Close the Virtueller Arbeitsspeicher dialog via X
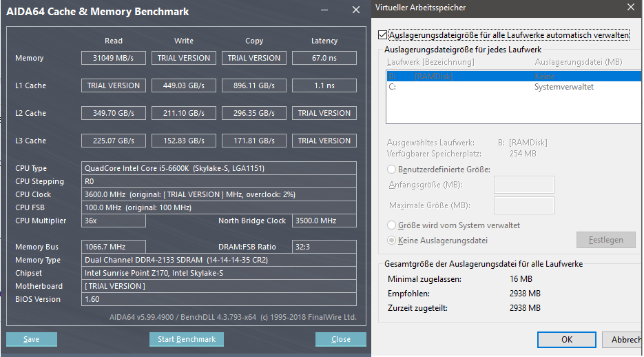This screenshot has width=644, height=357. coord(631,7)
